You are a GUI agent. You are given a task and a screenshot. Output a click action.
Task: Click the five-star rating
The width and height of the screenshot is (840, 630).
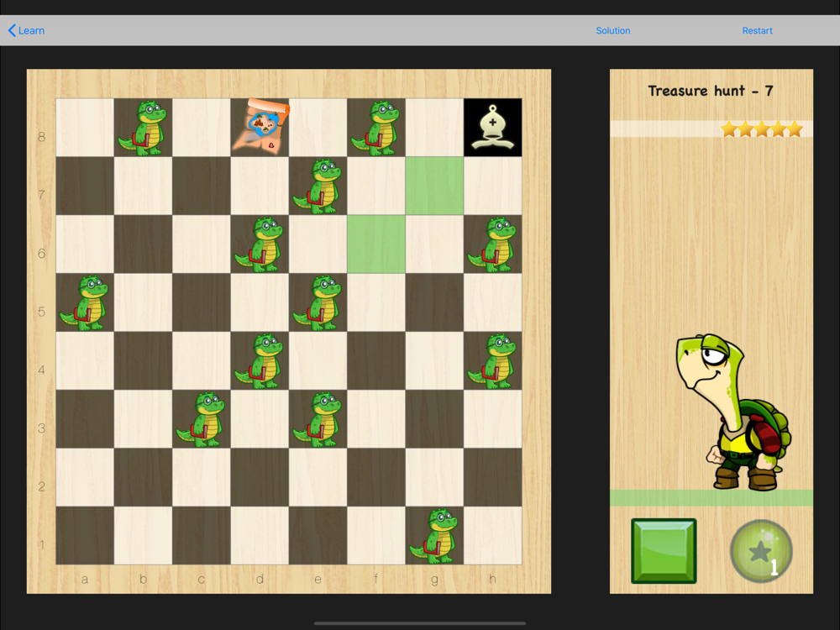tap(761, 129)
